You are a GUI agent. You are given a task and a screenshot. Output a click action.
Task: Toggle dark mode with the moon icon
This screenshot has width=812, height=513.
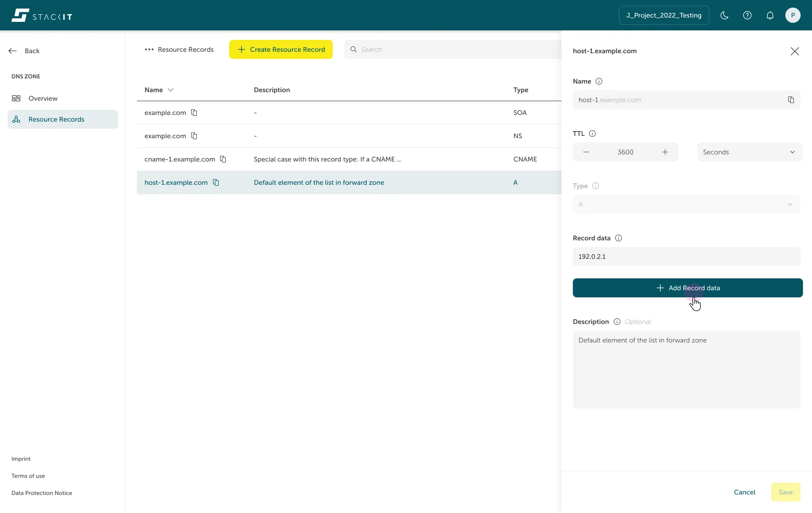[x=724, y=15]
